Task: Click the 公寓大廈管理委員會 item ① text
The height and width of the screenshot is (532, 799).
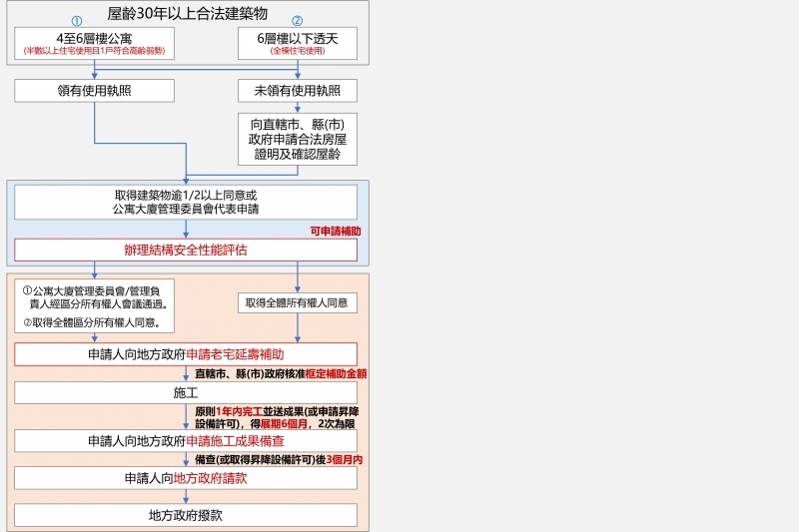Action: [96, 296]
